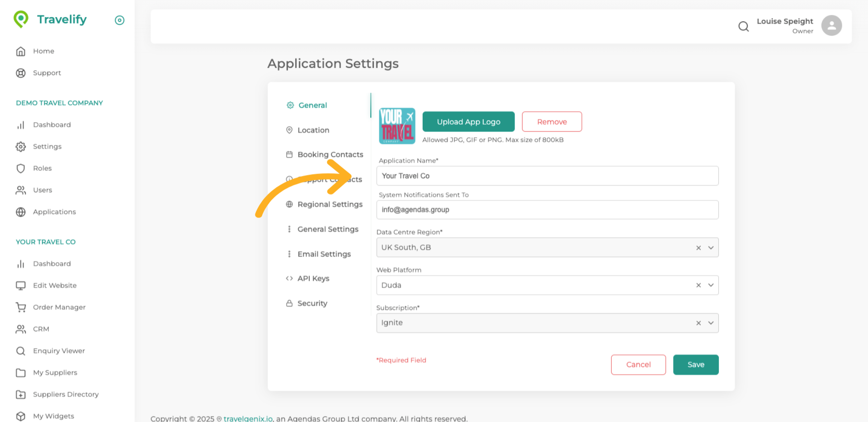The height and width of the screenshot is (422, 868).
Task: Expand the Subscription dropdown arrow
Action: [711, 323]
